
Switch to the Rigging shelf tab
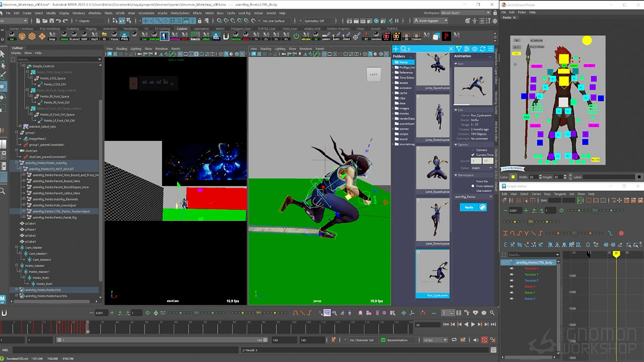pos(91,29)
